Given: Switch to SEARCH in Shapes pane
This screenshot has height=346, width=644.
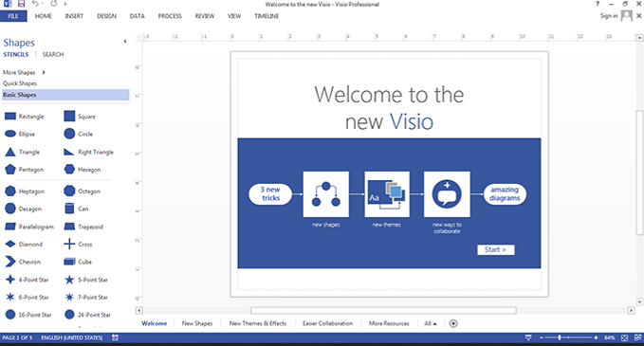Looking at the screenshot, I should pos(53,54).
